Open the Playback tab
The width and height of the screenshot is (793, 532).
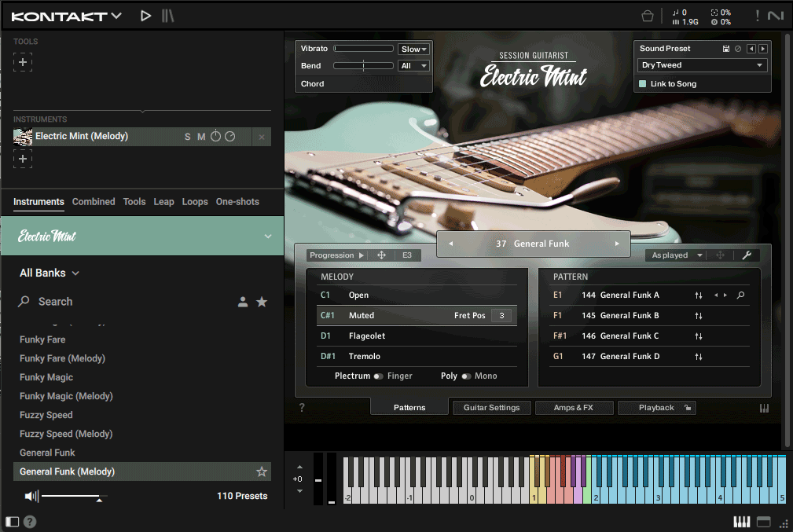[656, 408]
